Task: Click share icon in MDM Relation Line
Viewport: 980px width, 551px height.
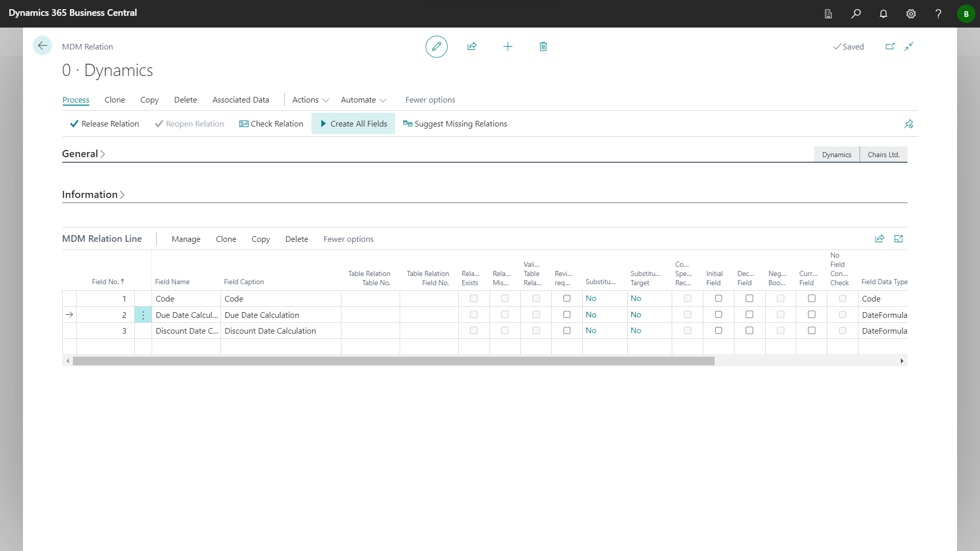Action: [x=879, y=239]
